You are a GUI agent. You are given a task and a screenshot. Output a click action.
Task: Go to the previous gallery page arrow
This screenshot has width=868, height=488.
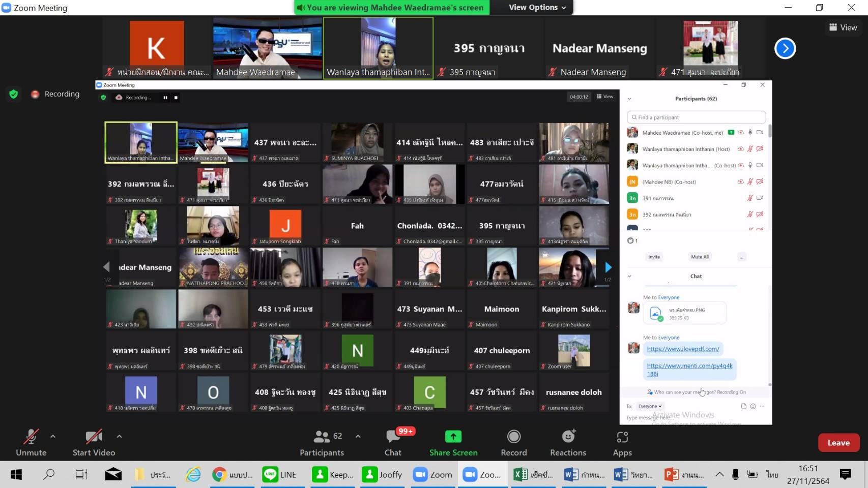[x=106, y=267]
